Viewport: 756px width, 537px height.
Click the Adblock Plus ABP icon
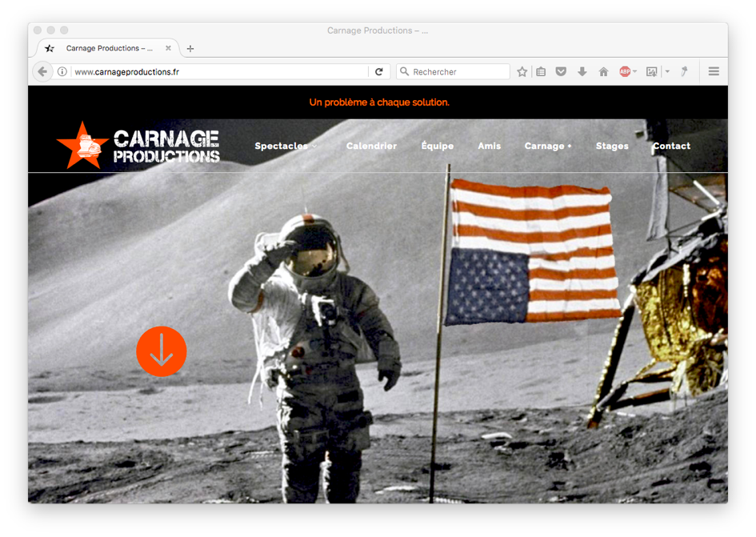[625, 71]
